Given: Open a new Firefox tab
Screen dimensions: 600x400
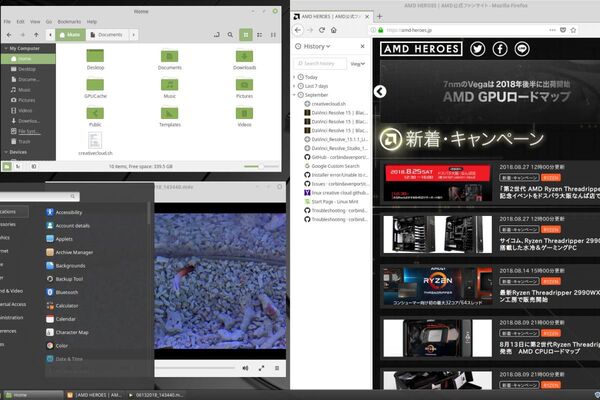Looking at the screenshot, I should tap(380, 16).
